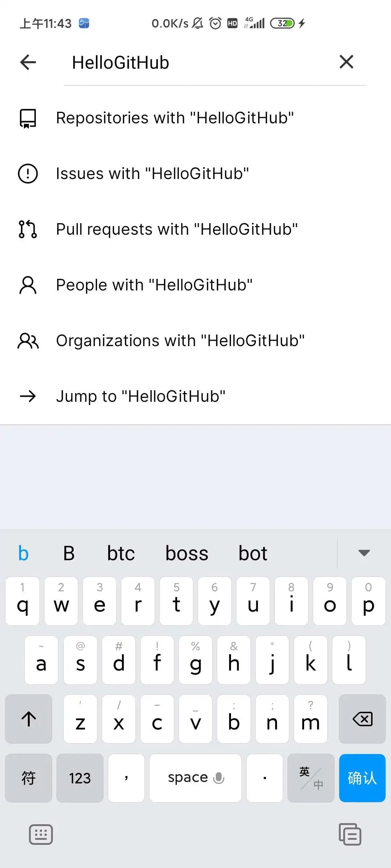Tap the backspace delete key

(362, 719)
